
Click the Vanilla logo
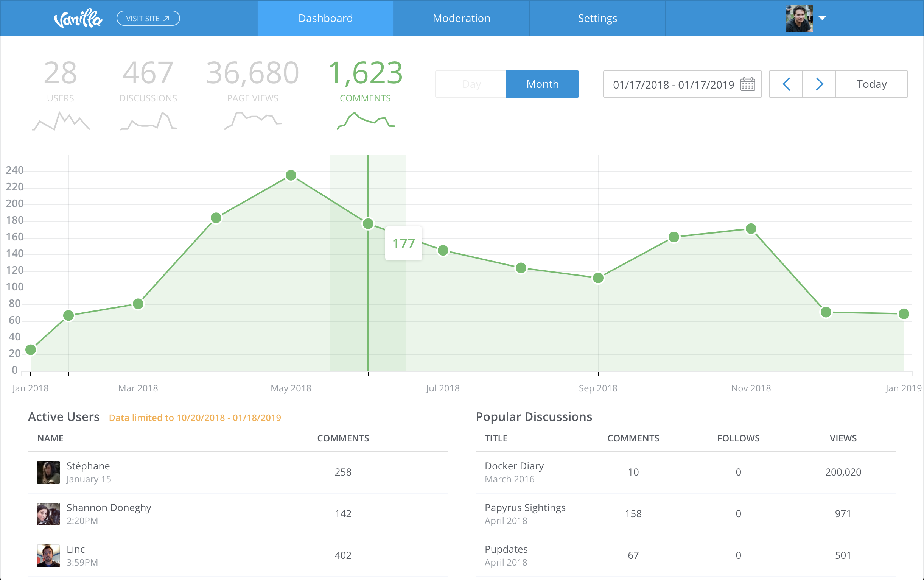coord(78,19)
